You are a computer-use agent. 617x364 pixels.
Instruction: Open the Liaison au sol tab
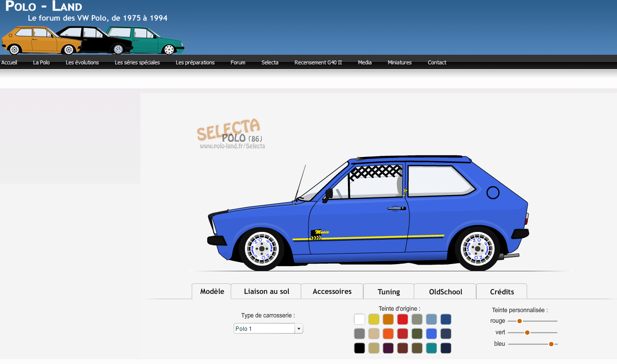click(267, 291)
